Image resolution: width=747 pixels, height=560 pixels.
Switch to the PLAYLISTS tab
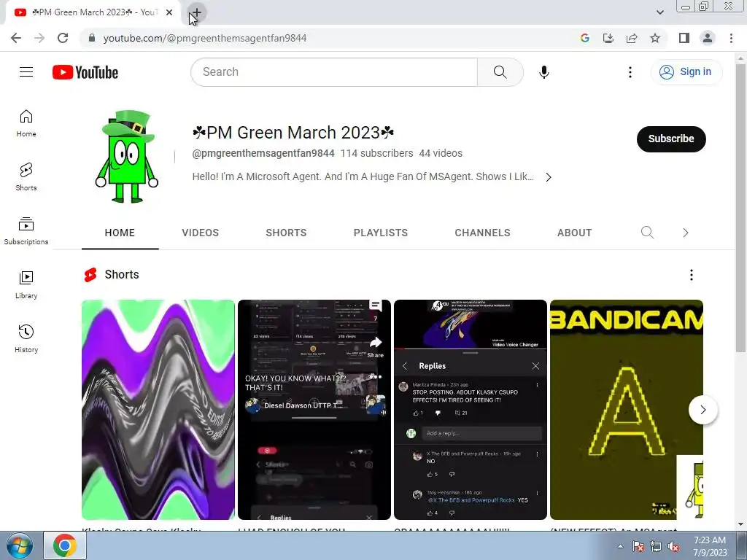coord(381,233)
